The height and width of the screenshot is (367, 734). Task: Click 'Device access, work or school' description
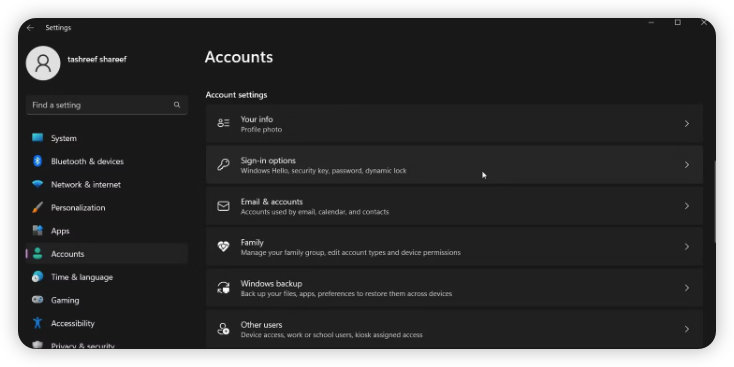tap(331, 335)
